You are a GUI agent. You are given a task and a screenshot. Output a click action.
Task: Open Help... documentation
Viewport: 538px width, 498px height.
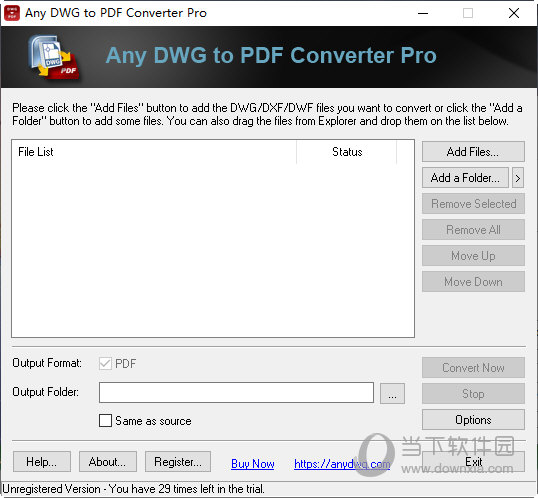coord(42,462)
